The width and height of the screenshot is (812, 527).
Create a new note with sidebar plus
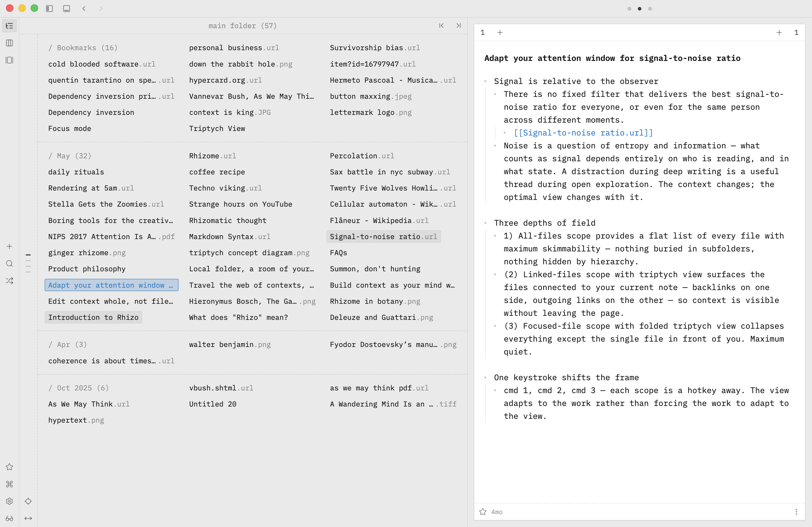pyautogui.click(x=10, y=246)
